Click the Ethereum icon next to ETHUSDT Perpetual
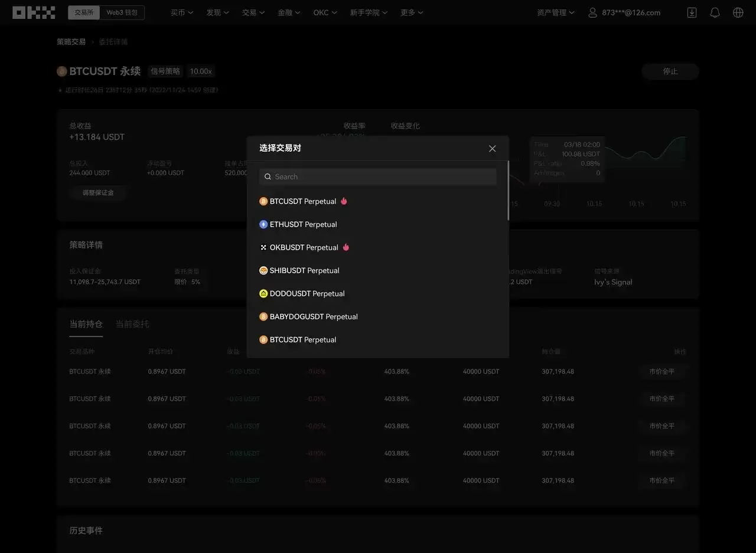The width and height of the screenshot is (756, 553). pyautogui.click(x=263, y=224)
